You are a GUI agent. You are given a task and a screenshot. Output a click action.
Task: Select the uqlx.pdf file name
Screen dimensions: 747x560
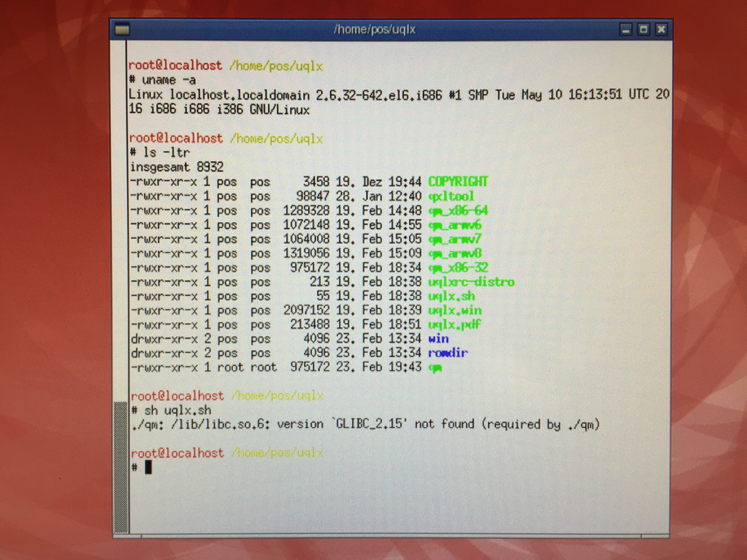coord(455,324)
